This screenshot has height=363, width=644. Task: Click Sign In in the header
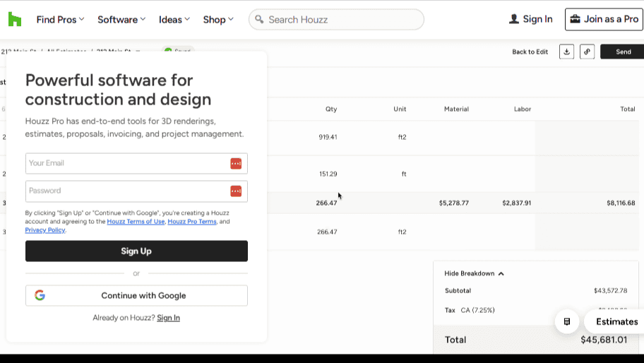(530, 19)
